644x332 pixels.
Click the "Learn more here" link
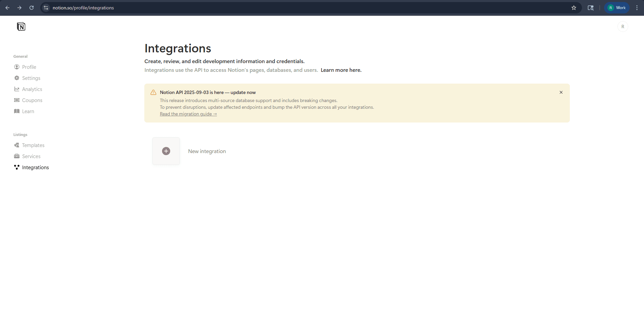tap(341, 70)
